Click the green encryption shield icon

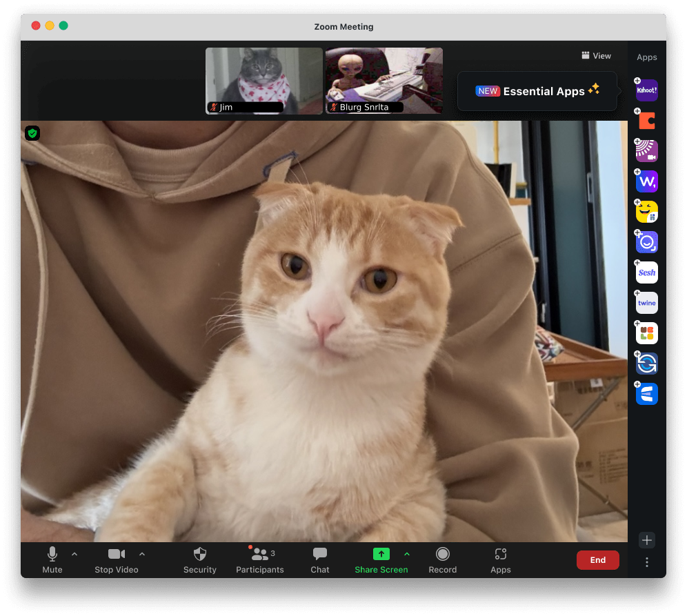pyautogui.click(x=32, y=132)
